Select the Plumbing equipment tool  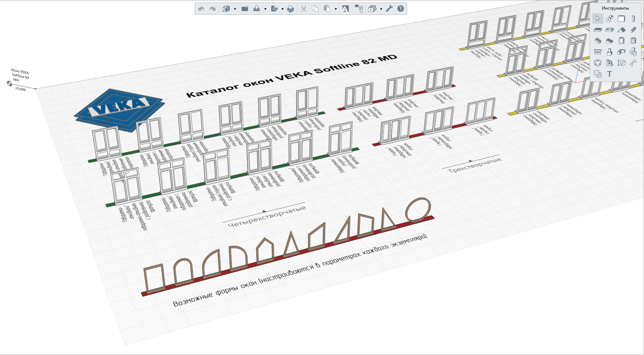(x=633, y=52)
